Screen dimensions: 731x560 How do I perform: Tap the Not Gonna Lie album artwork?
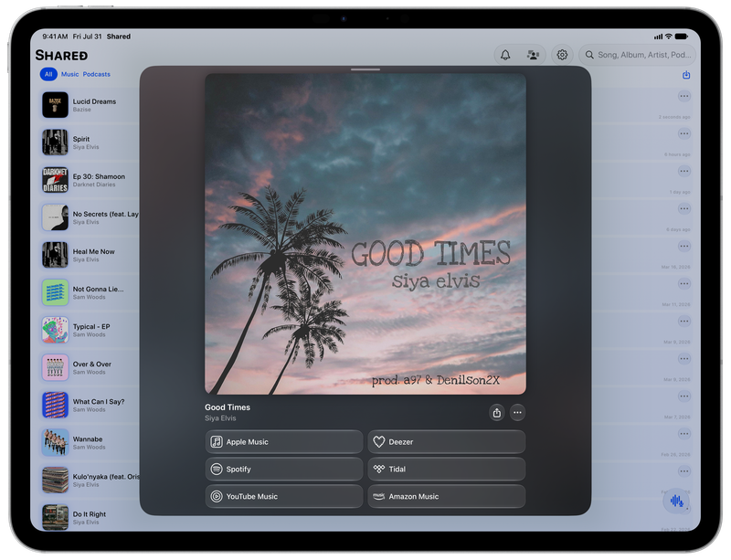point(55,292)
